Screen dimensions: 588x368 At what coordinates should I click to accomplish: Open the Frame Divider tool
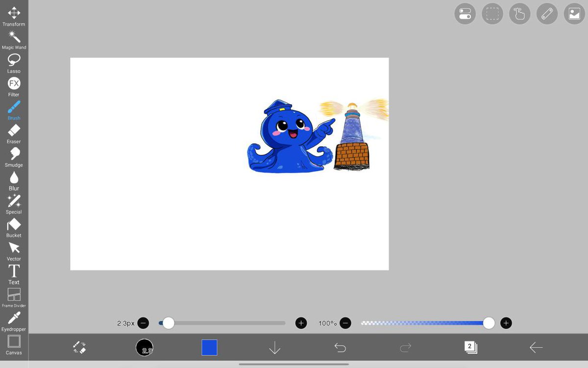pyautogui.click(x=14, y=298)
